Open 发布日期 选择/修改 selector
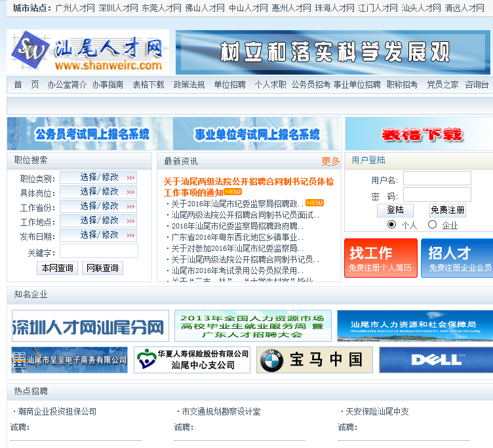Viewport: 493px width, 448px height. point(98,235)
